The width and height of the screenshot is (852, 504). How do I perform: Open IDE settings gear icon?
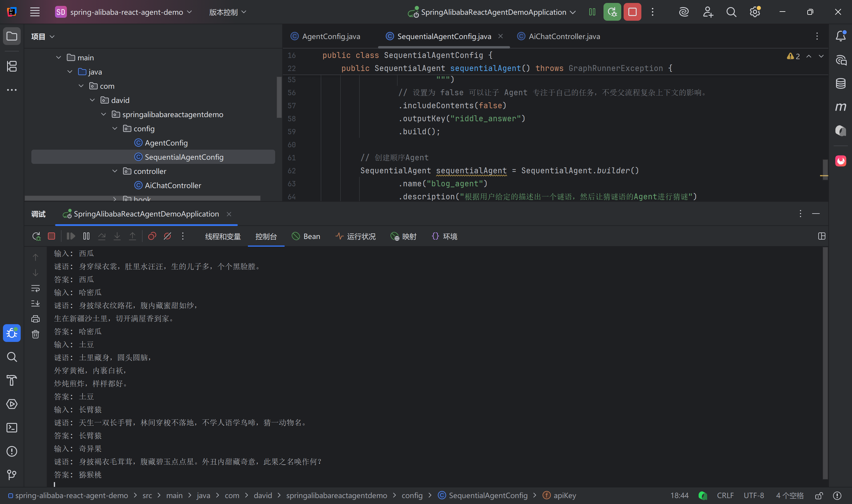click(x=755, y=12)
